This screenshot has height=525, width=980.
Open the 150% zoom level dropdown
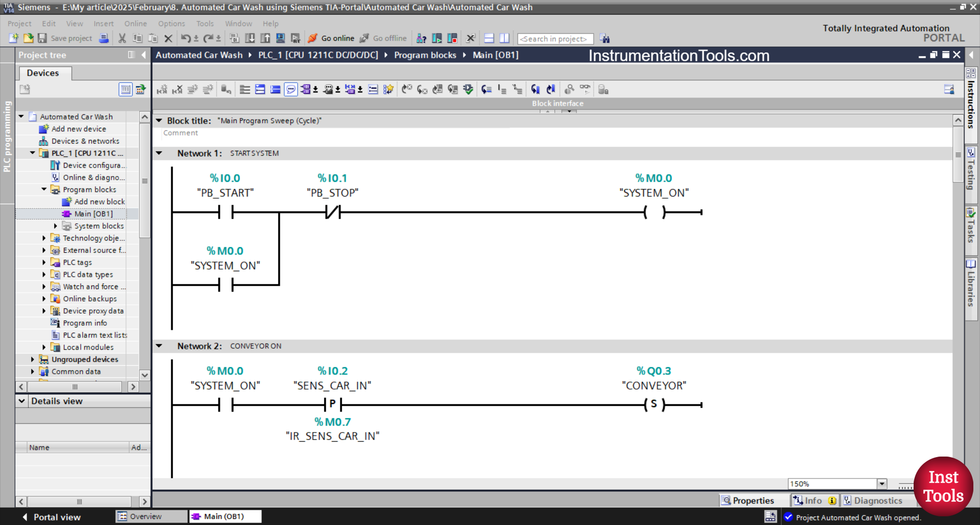[881, 484]
